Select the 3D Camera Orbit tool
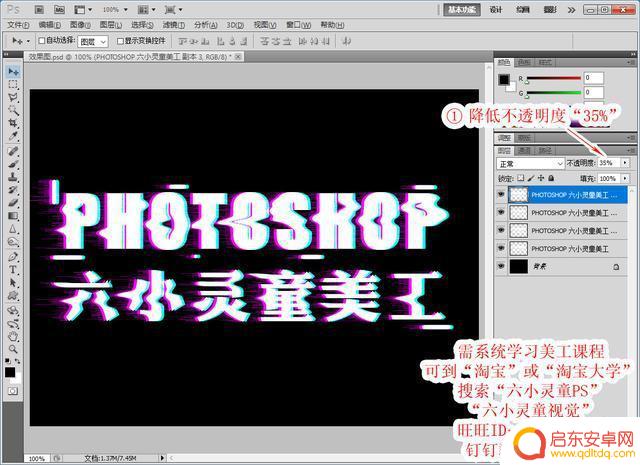This screenshot has height=465, width=640. tap(13, 323)
